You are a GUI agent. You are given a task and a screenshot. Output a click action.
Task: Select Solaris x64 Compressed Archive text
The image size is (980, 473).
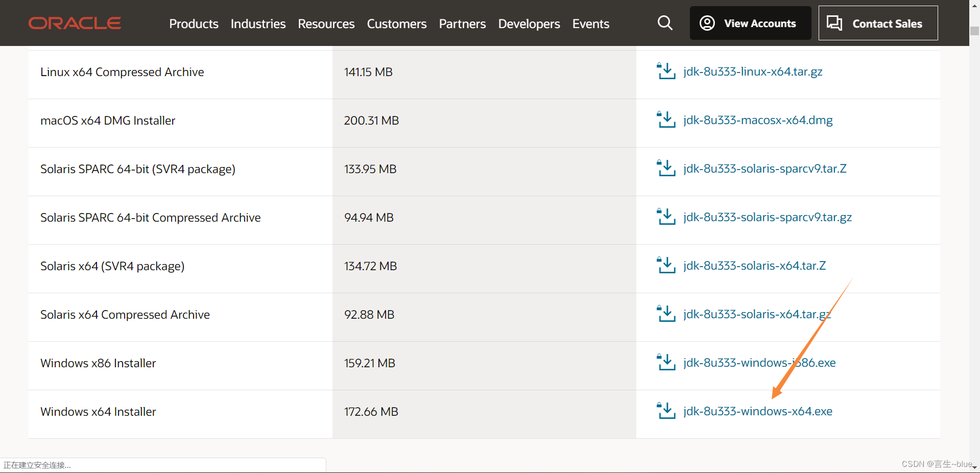(x=125, y=315)
